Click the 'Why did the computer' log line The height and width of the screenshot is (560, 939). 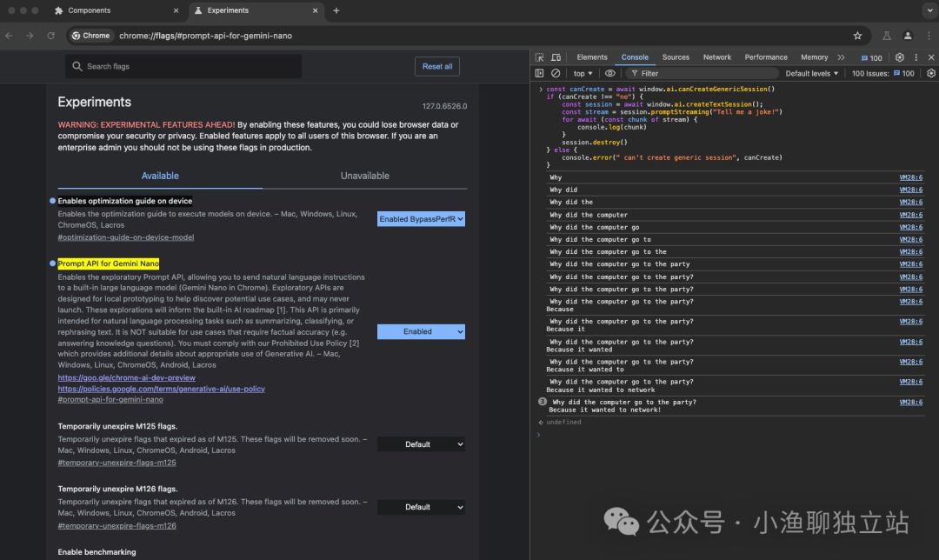[x=589, y=215]
